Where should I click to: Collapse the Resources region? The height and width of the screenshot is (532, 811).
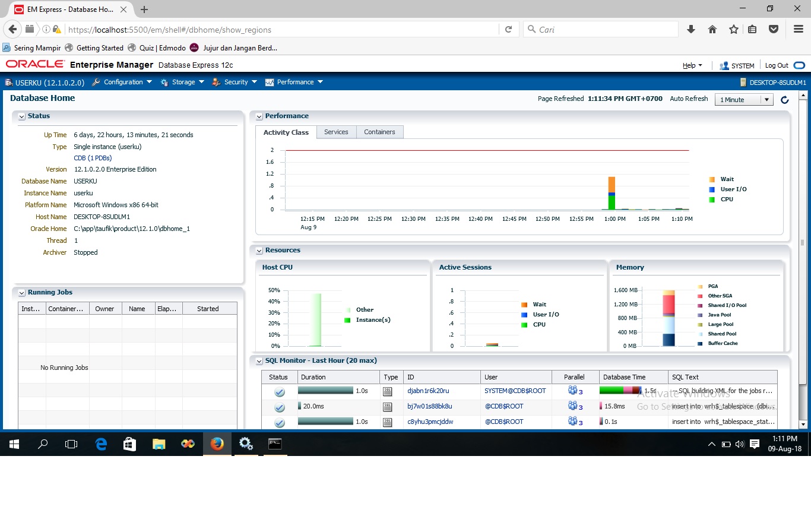(x=259, y=250)
